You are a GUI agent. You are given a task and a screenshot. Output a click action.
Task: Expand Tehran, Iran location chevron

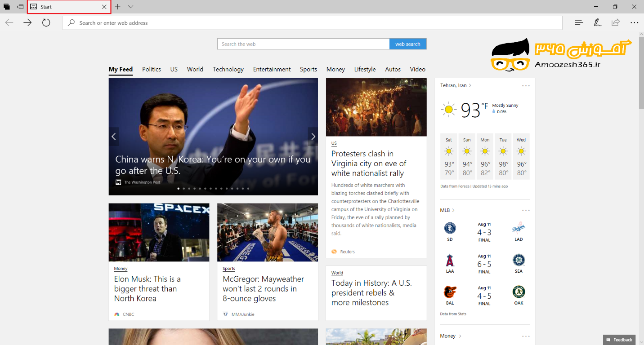(470, 85)
